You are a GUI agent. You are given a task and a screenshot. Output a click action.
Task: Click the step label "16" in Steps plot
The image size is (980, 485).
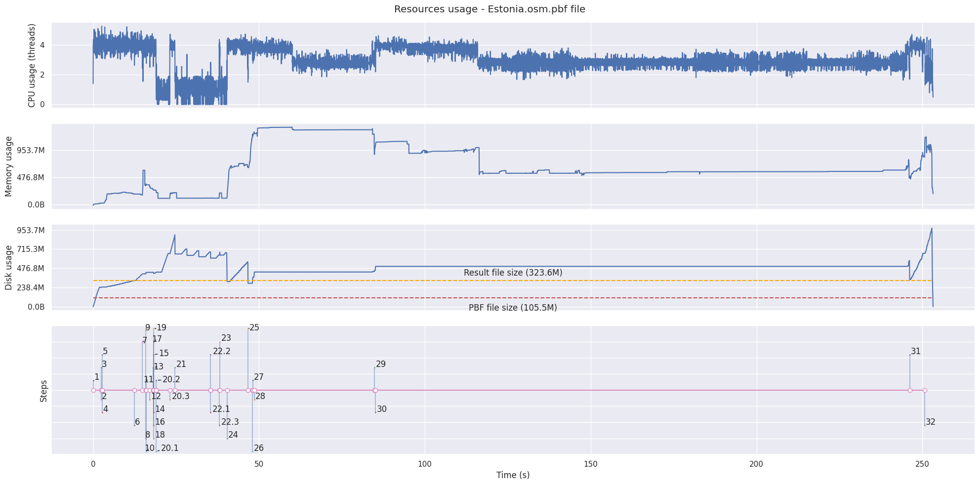tap(160, 422)
